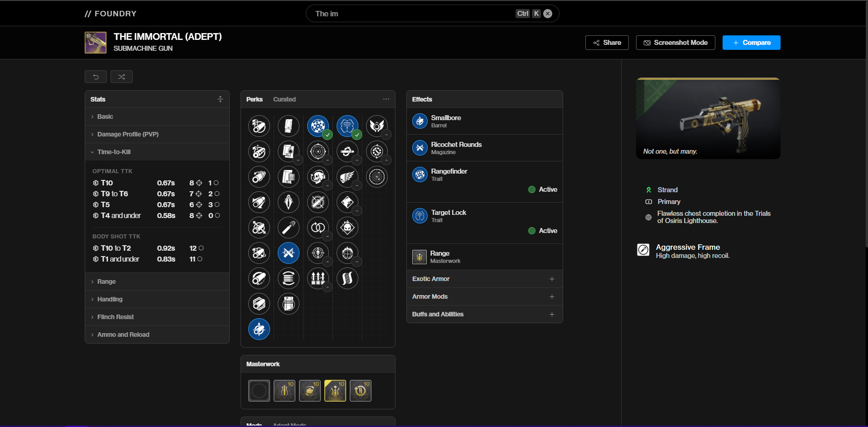Choose the Handling masterwork with hand icon

(x=310, y=391)
